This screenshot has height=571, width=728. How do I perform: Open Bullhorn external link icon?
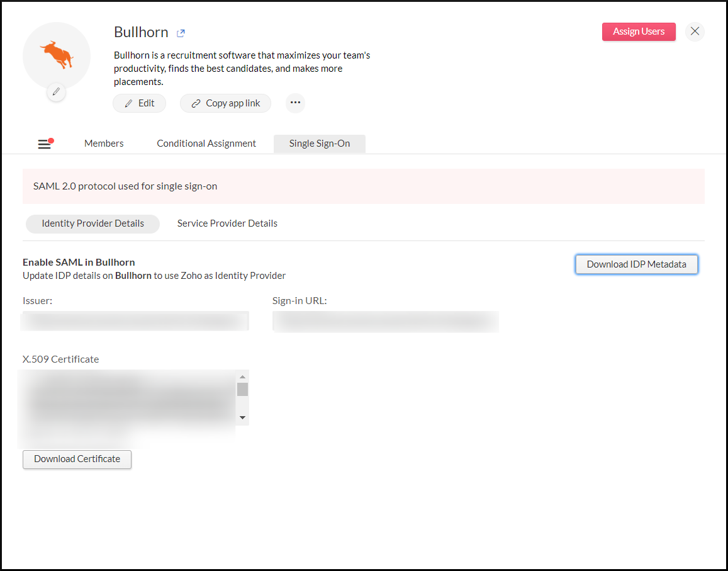point(181,33)
